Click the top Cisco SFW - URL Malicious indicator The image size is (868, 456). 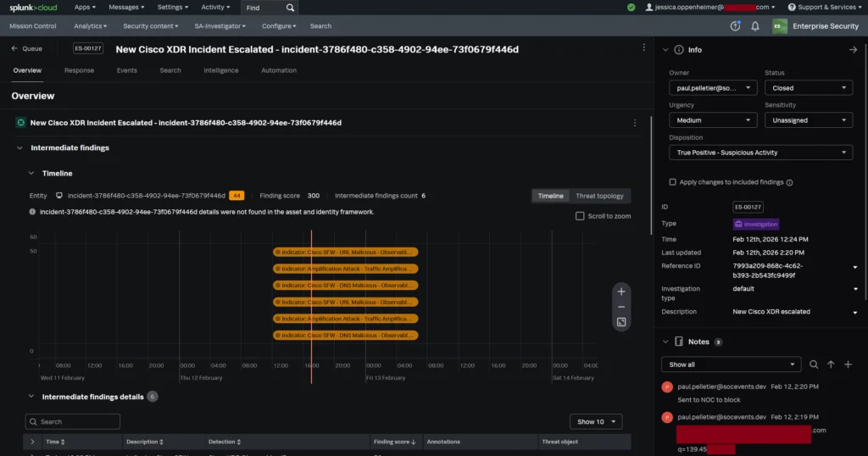(346, 253)
